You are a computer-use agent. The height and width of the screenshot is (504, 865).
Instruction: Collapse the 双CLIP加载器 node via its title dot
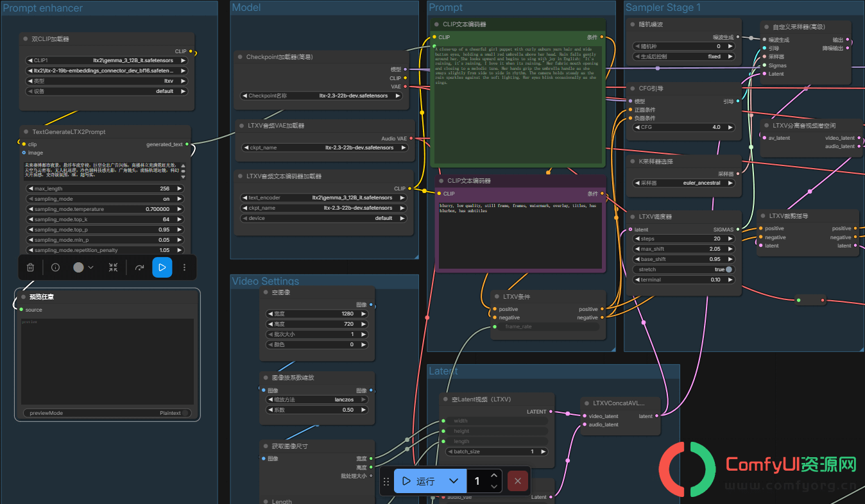pyautogui.click(x=24, y=39)
